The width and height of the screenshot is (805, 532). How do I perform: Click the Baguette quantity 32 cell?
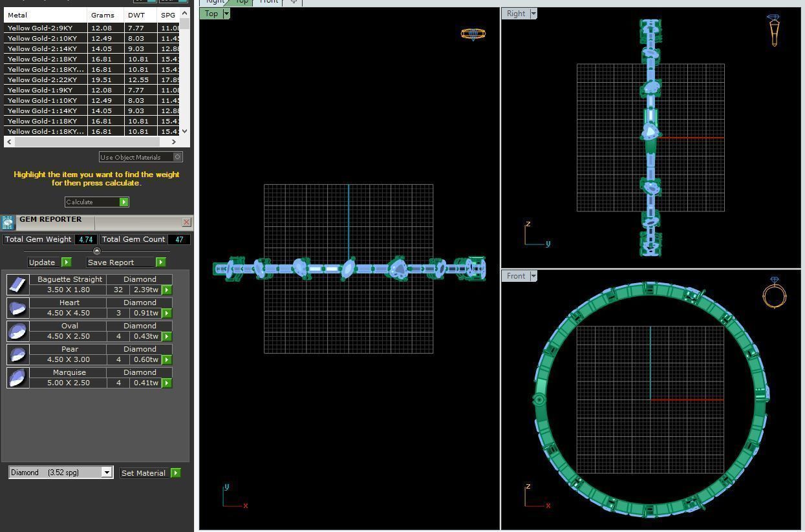click(118, 290)
